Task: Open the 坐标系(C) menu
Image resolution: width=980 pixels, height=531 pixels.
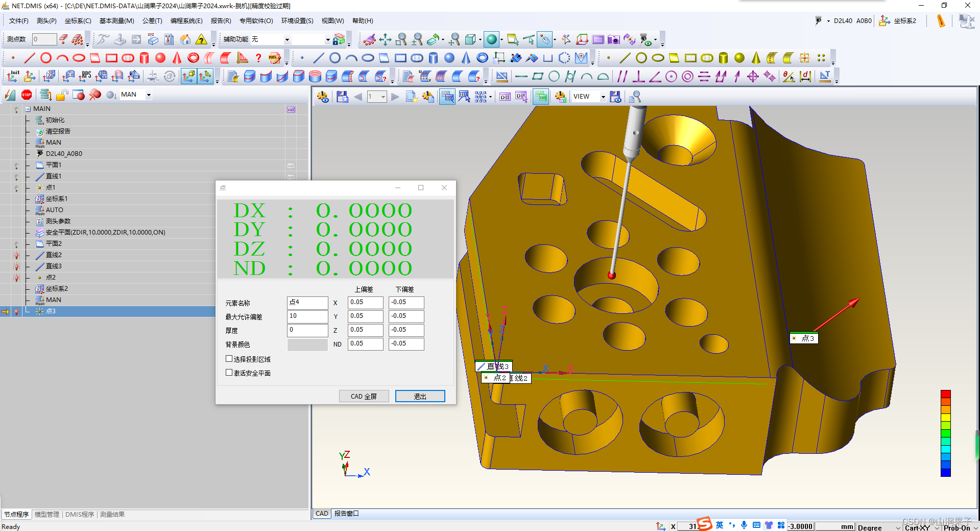Action: point(78,21)
